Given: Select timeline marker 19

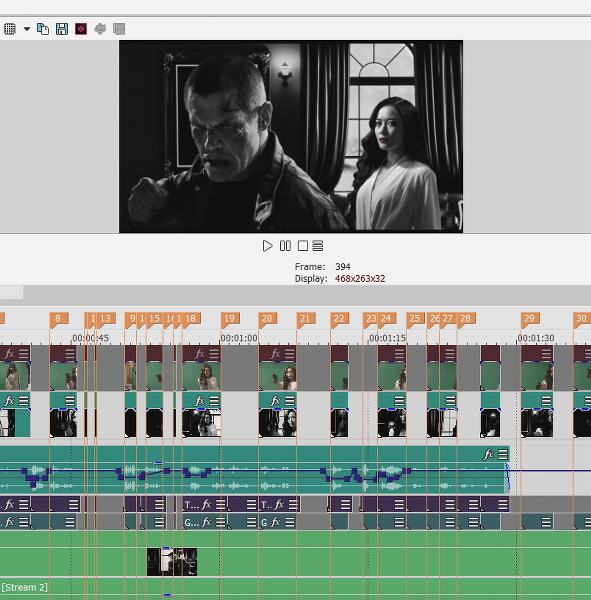Looking at the screenshot, I should tap(230, 319).
